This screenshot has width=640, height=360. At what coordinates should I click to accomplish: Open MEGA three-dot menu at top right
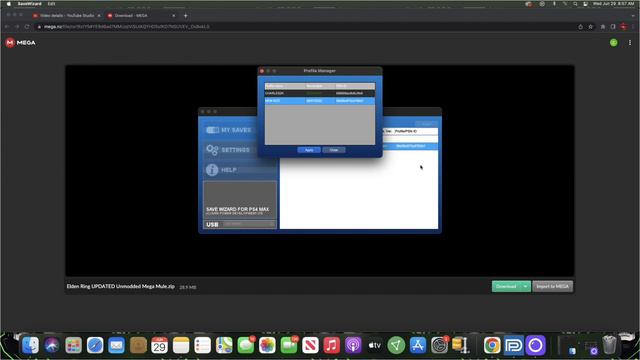pyautogui.click(x=630, y=42)
